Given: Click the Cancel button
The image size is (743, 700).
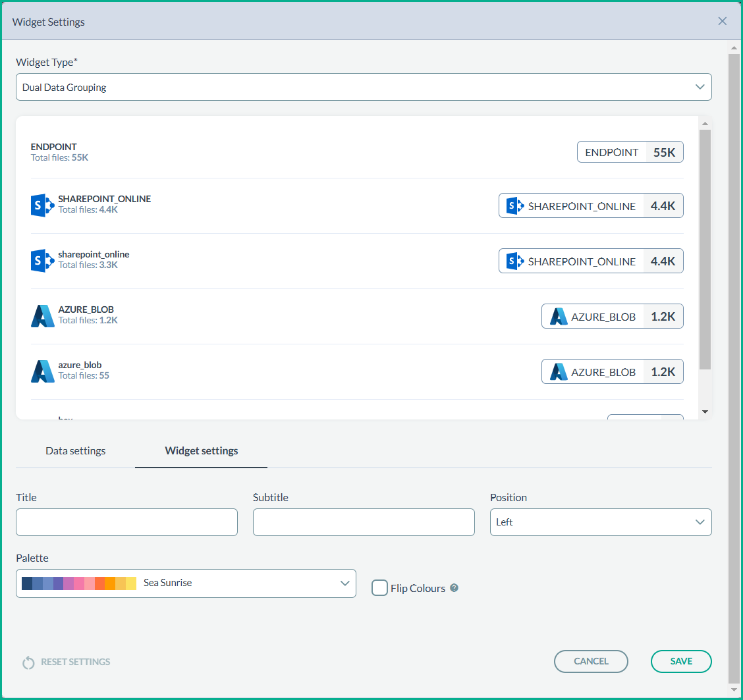Looking at the screenshot, I should 591,661.
